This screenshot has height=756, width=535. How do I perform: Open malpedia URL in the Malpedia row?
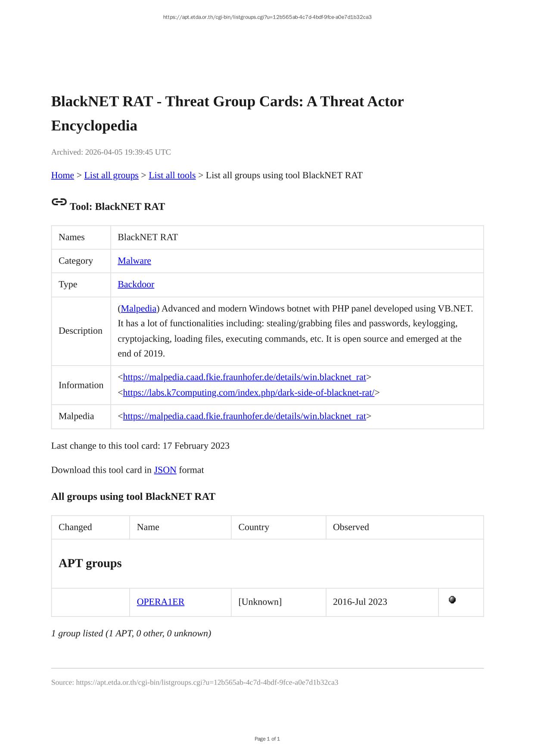pos(244,416)
